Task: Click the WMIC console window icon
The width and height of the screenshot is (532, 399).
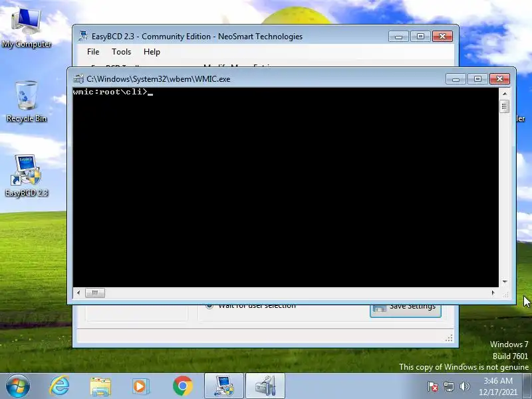Action: tap(78, 79)
